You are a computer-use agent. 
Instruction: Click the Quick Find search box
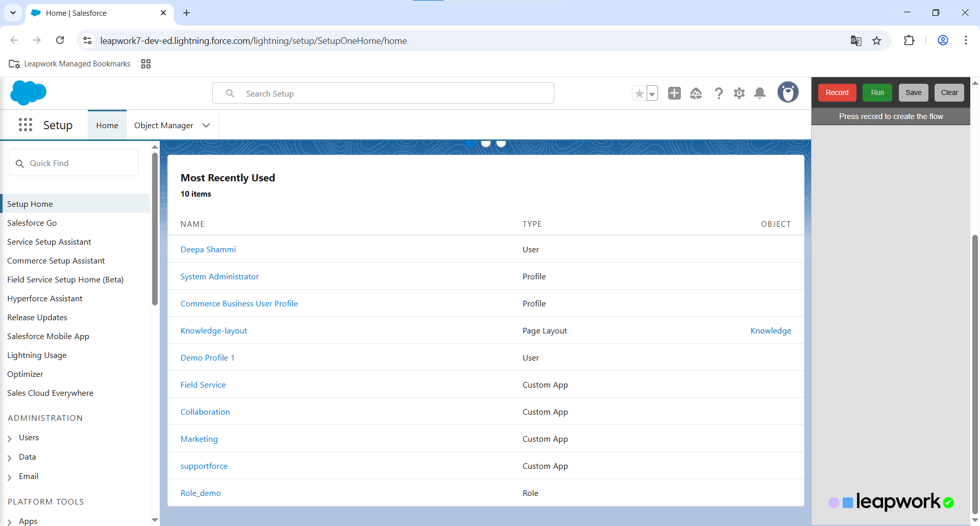pyautogui.click(x=74, y=163)
